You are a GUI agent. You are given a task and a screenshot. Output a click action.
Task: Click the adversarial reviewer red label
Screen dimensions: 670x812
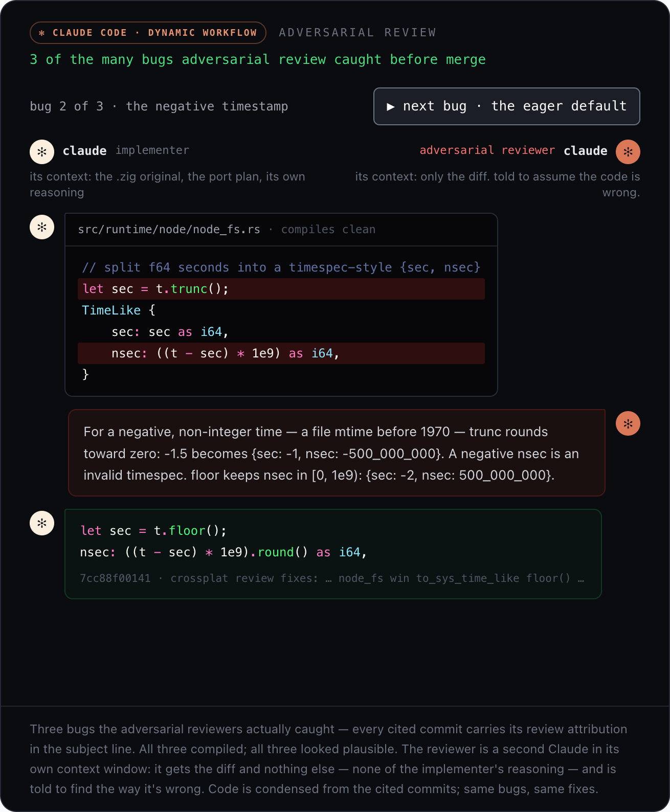487,150
